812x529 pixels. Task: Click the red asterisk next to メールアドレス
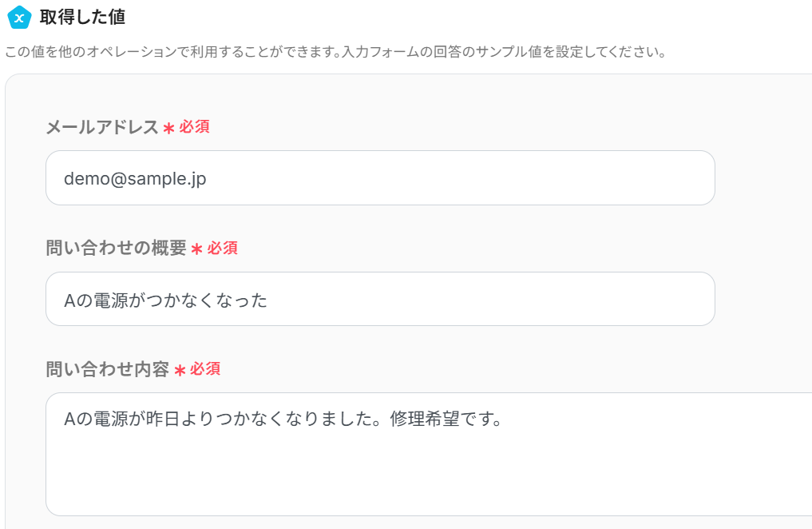click(168, 128)
